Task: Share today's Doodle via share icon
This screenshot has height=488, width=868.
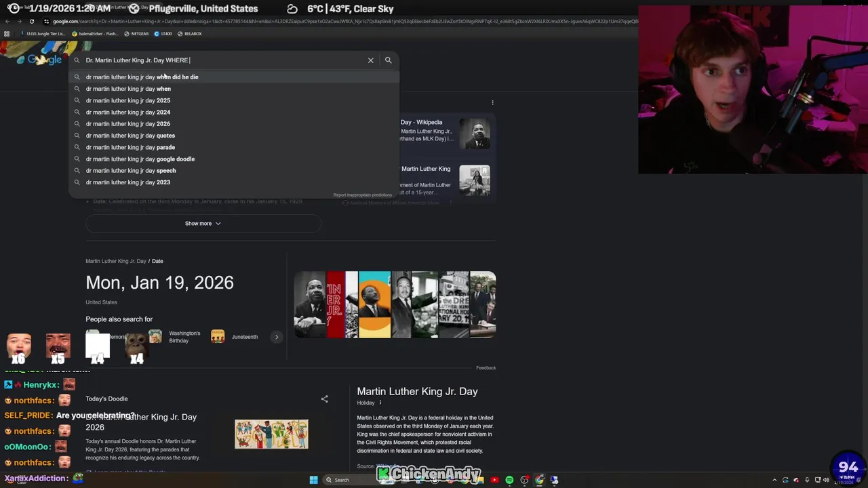Action: pyautogui.click(x=324, y=399)
